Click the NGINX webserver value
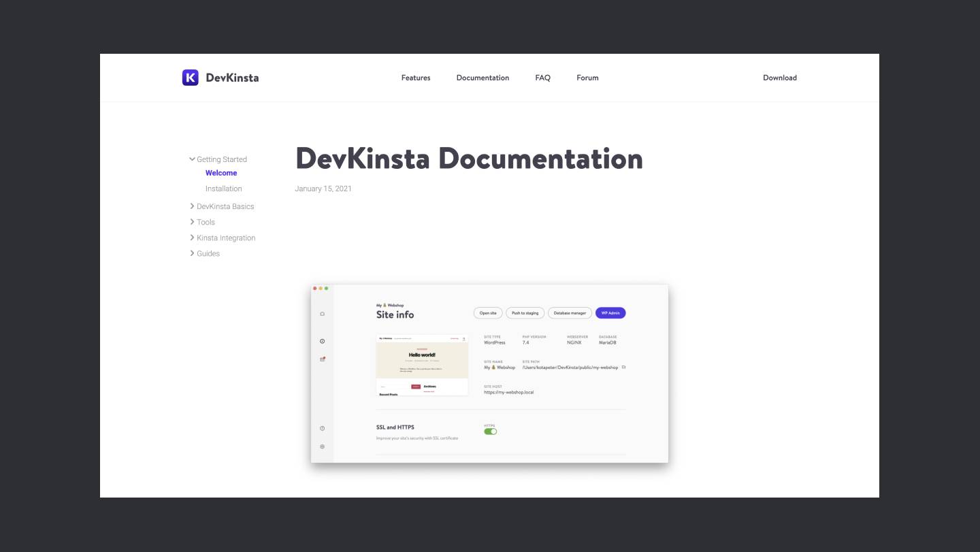This screenshot has width=980, height=552. (x=574, y=343)
